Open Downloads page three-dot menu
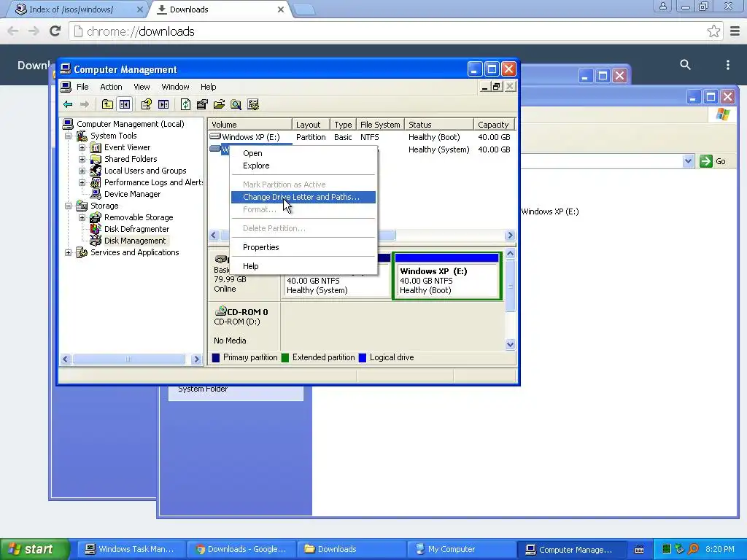This screenshot has width=747, height=560. click(727, 65)
